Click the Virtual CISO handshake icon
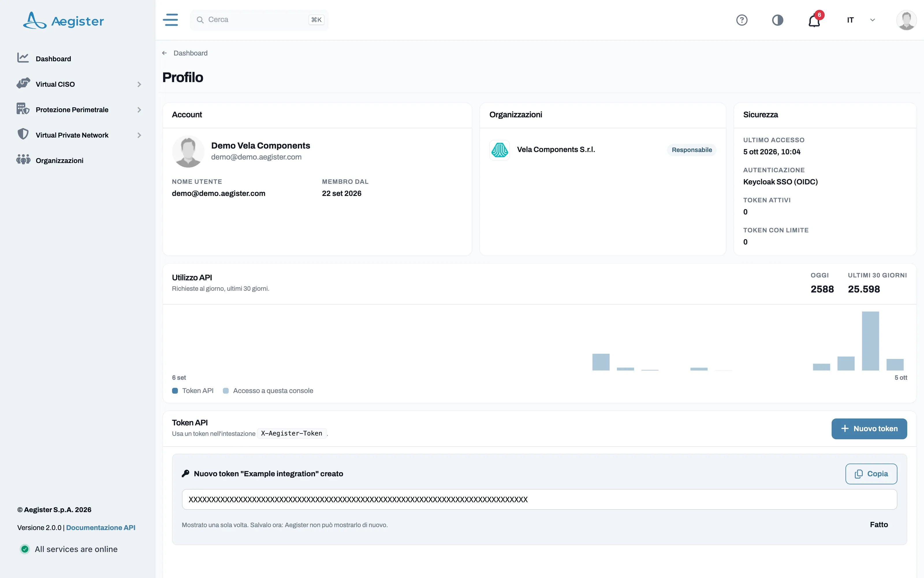 (23, 83)
